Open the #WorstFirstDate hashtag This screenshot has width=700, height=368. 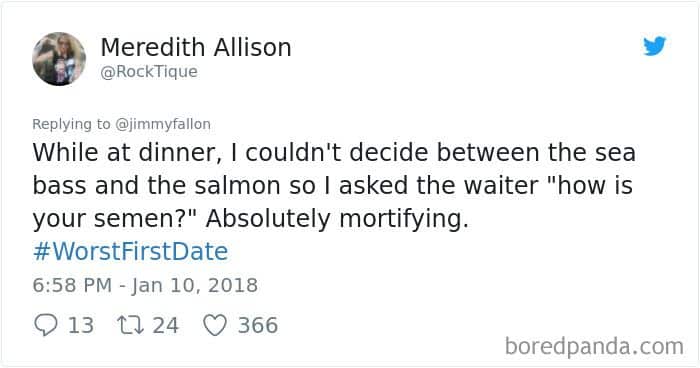[x=130, y=251]
